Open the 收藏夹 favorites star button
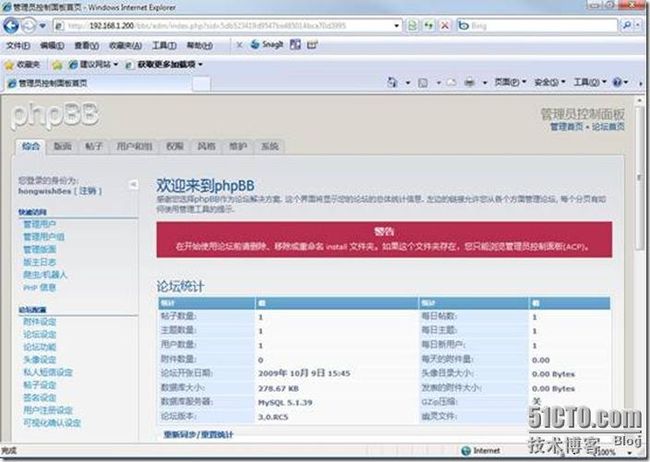650x462 pixels. click(22, 65)
